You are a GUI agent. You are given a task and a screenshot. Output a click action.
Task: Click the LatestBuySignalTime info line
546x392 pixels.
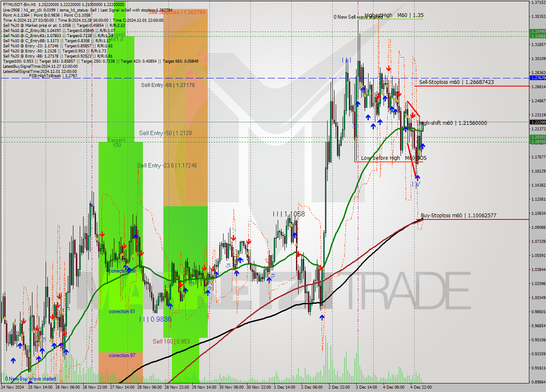(x=40, y=66)
